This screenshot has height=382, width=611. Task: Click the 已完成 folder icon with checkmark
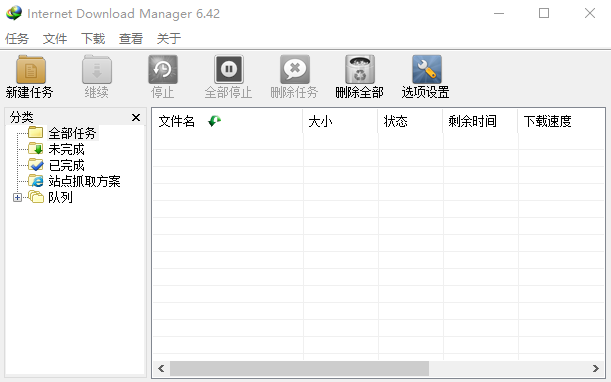[x=35, y=164]
